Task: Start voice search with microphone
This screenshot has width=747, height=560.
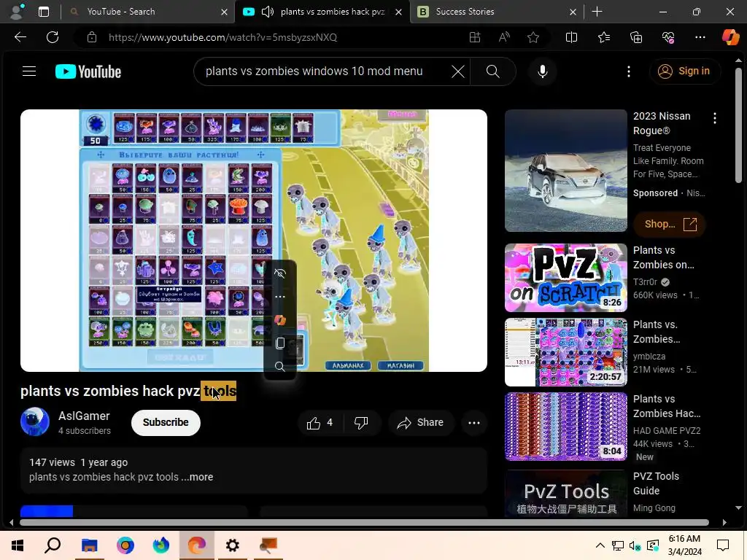Action: point(542,71)
